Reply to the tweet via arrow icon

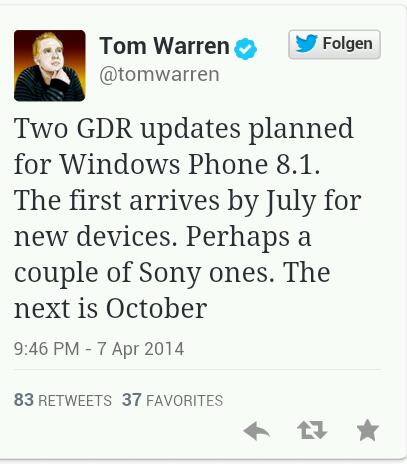[256, 431]
